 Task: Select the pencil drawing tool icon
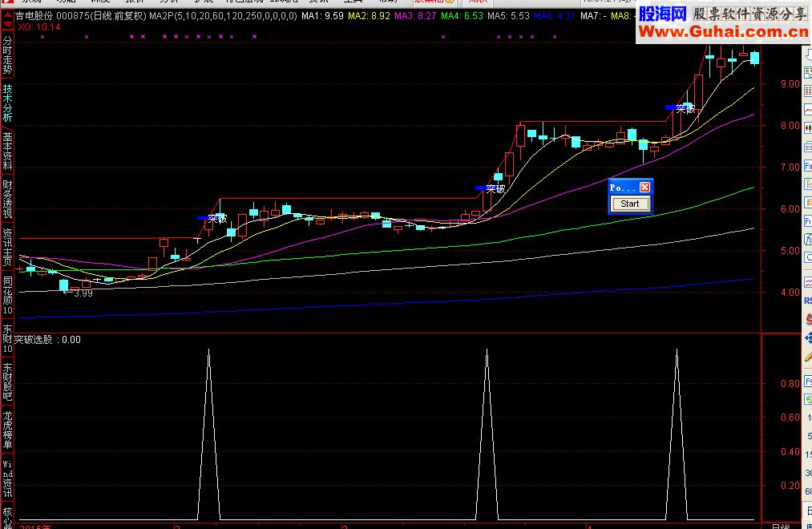807,357
